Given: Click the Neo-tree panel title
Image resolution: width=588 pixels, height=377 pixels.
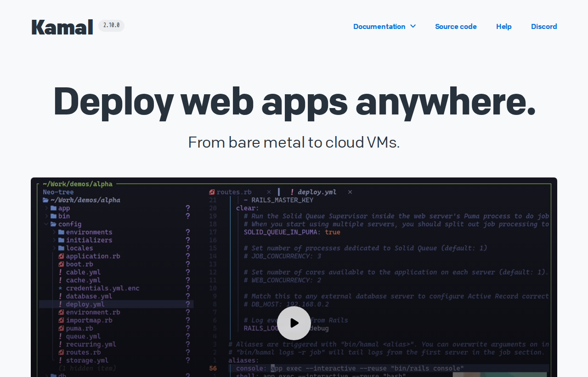Looking at the screenshot, I should tap(58, 192).
